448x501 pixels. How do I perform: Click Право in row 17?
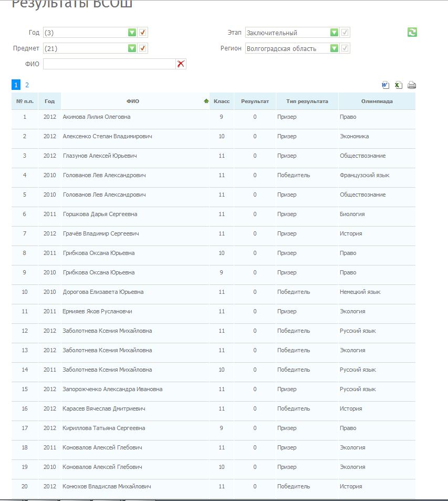348,428
